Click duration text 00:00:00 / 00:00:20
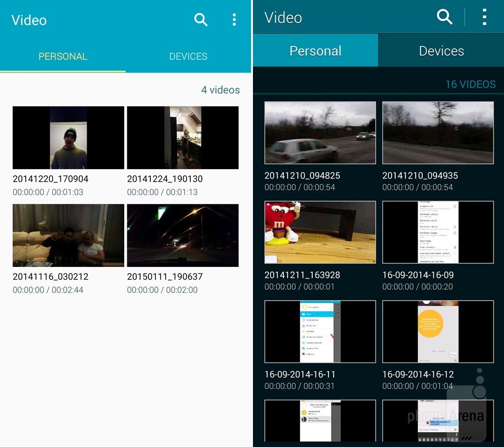The width and height of the screenshot is (504, 447). coord(418,287)
